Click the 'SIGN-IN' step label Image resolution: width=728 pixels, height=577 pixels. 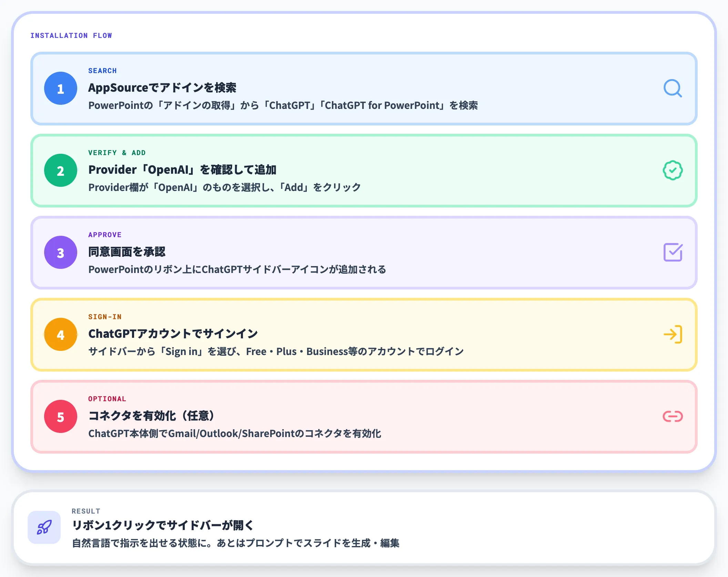(x=105, y=317)
